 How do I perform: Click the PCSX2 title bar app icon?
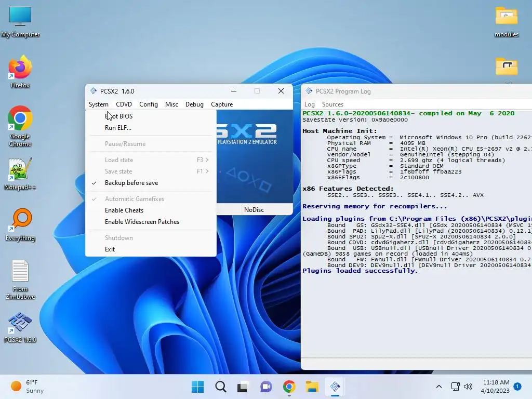point(94,91)
